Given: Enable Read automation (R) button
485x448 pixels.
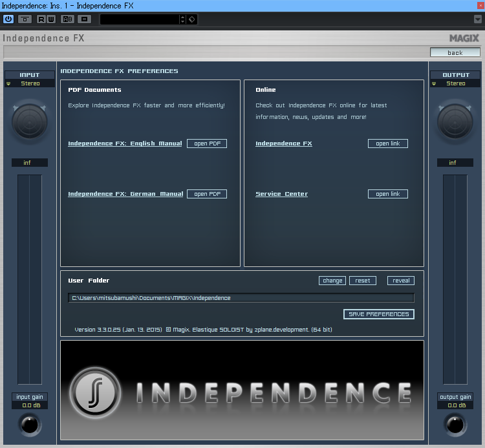Looking at the screenshot, I should pyautogui.click(x=41, y=19).
